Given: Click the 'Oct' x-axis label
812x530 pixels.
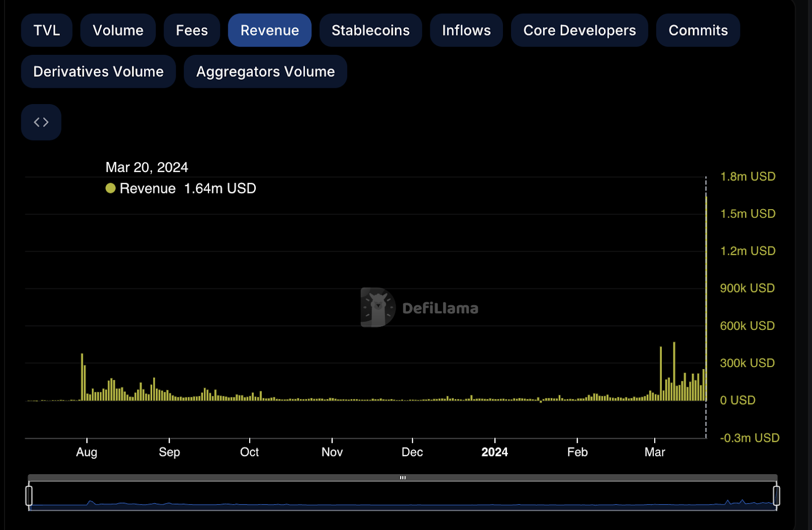Looking at the screenshot, I should (250, 452).
